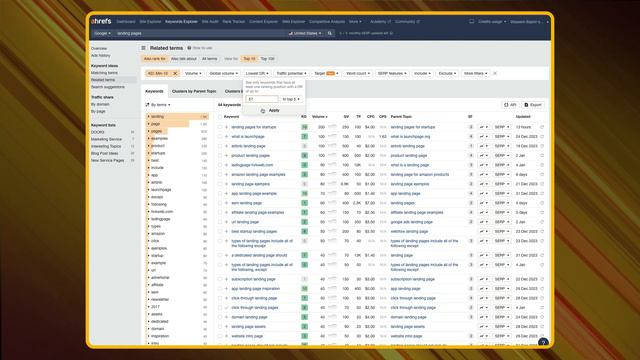
Task: Open the Volume filter dropdown
Action: pos(193,73)
